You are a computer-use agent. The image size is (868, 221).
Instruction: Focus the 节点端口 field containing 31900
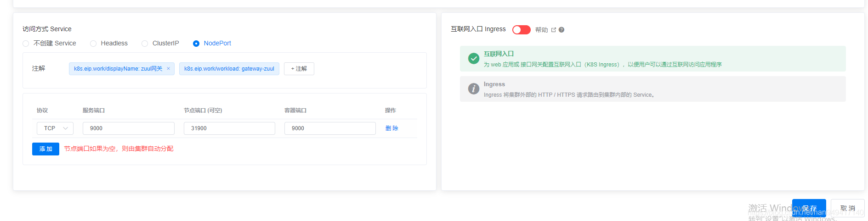click(x=229, y=128)
